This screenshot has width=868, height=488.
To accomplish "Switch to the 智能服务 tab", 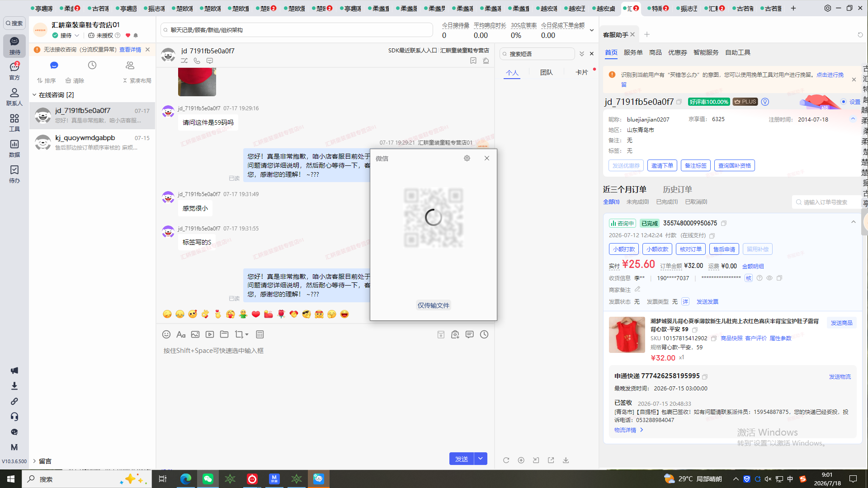I will 706,52.
